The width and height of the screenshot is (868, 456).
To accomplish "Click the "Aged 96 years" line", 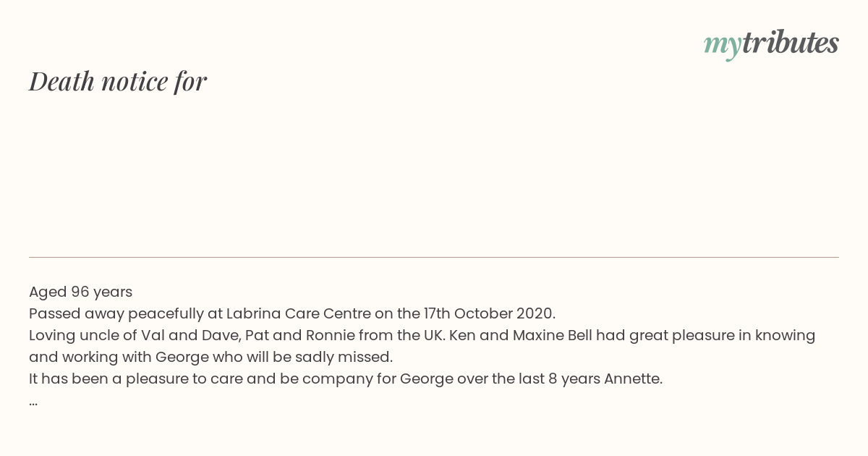I will pos(80,292).
